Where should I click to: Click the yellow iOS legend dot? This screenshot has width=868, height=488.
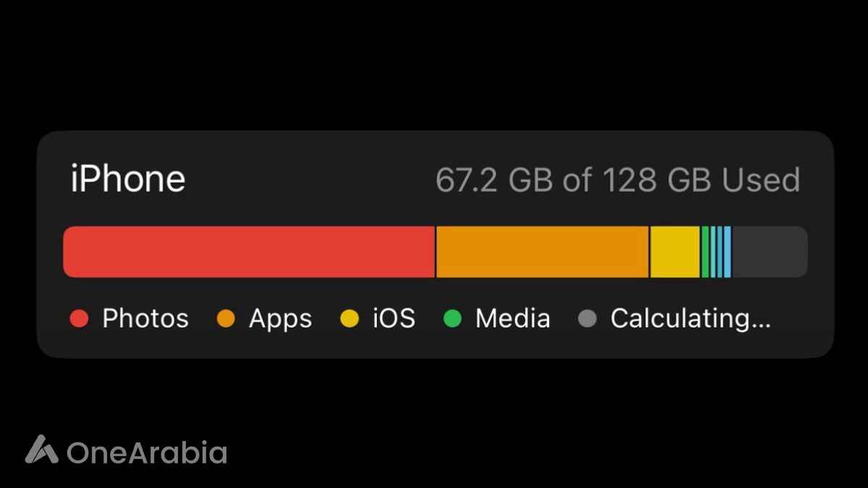tap(349, 319)
